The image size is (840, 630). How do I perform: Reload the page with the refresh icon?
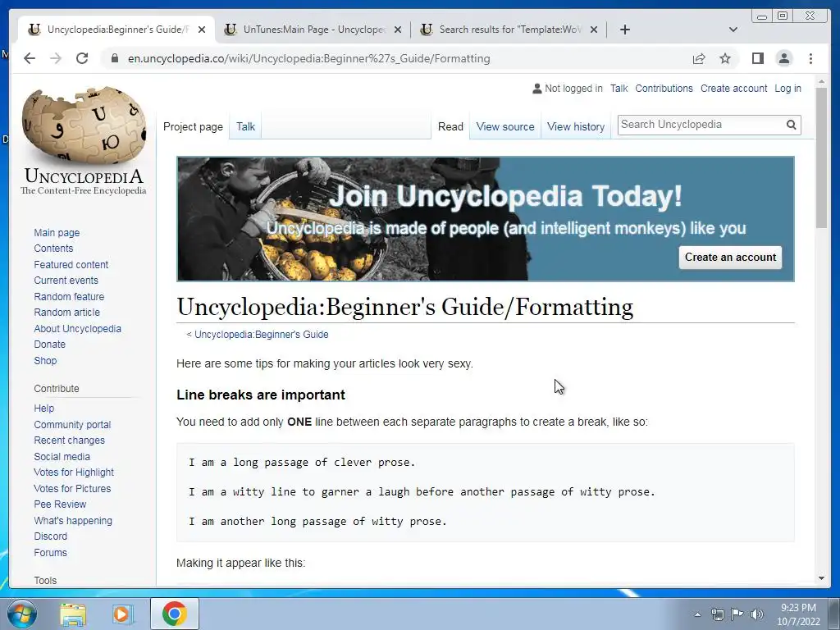point(82,58)
